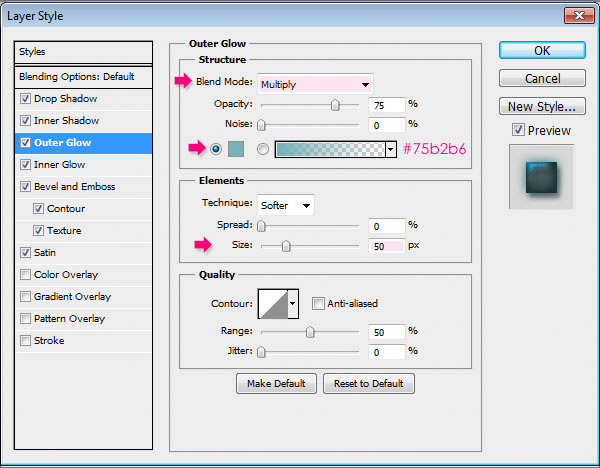
Task: Click the OK button
Action: (x=542, y=51)
